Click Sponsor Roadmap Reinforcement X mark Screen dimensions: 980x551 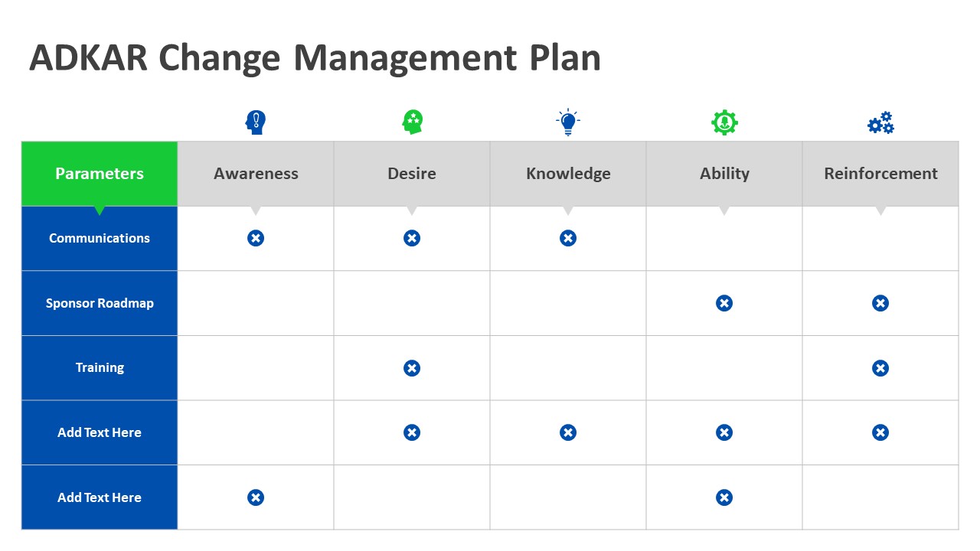880,303
